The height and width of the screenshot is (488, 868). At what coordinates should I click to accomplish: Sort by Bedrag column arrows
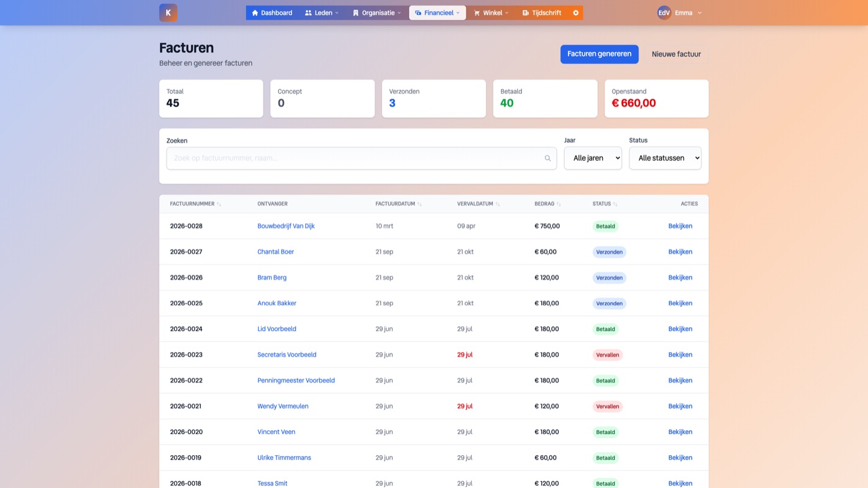point(559,204)
